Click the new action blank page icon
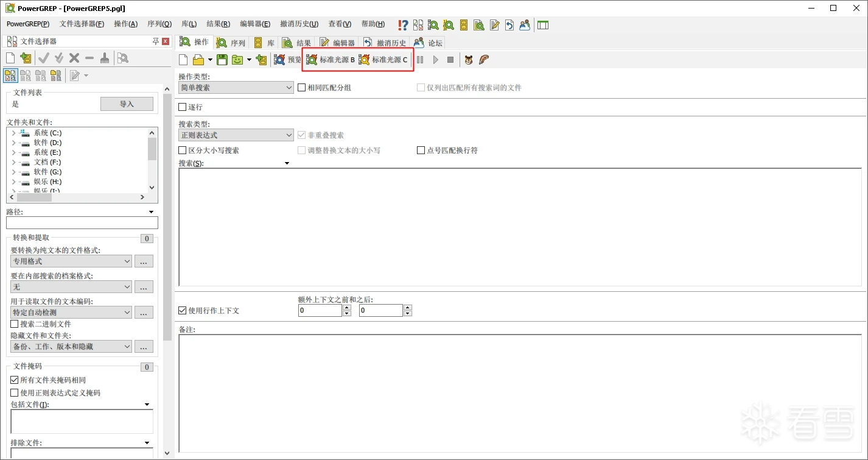Image resolution: width=868 pixels, height=460 pixels. 183,60
